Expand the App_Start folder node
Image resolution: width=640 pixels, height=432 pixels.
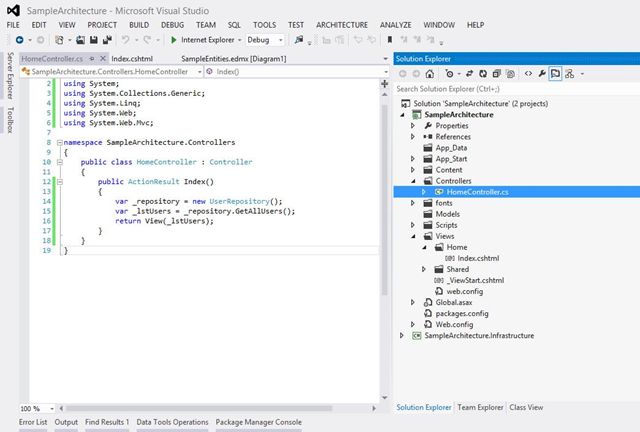(414, 159)
